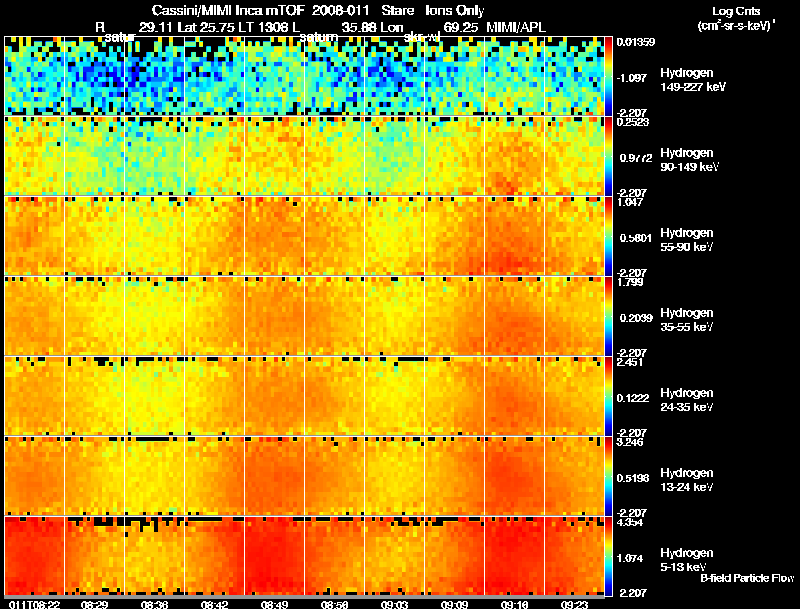The image size is (800, 609).
Task: Click the 'Hydrogen 149-227 keV' row label
Action: (693, 80)
